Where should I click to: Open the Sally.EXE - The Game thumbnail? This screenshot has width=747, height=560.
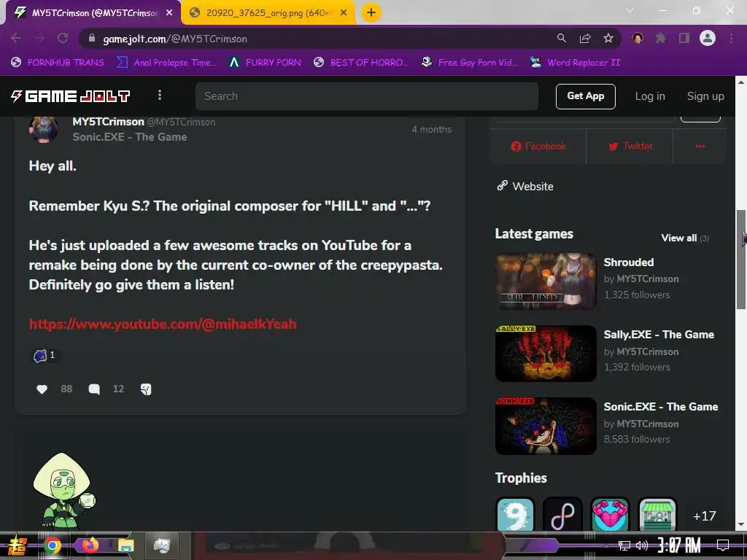click(546, 354)
